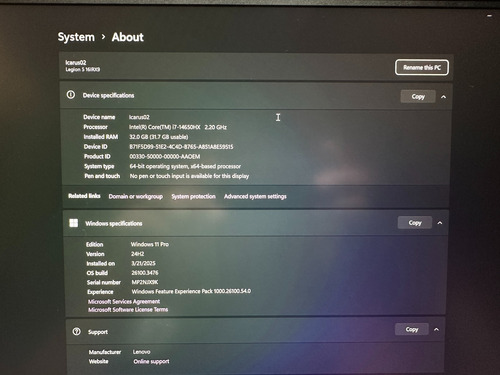Click the Serial number label

(104, 282)
